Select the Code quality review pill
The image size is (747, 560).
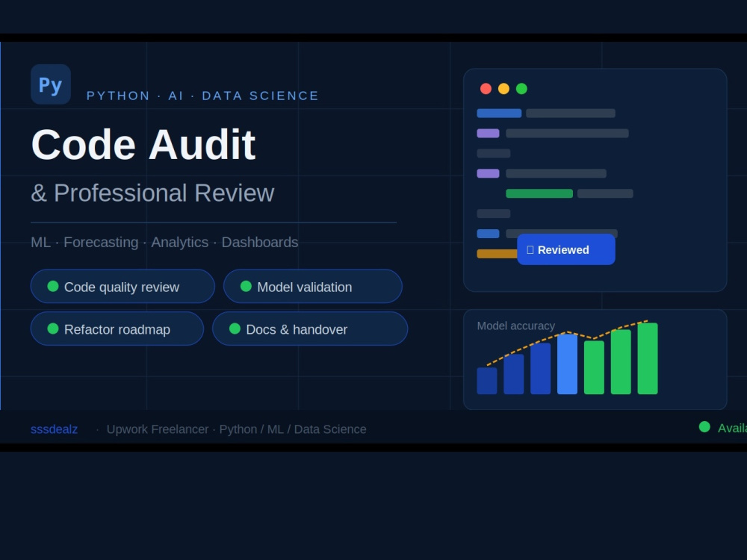[x=123, y=286]
